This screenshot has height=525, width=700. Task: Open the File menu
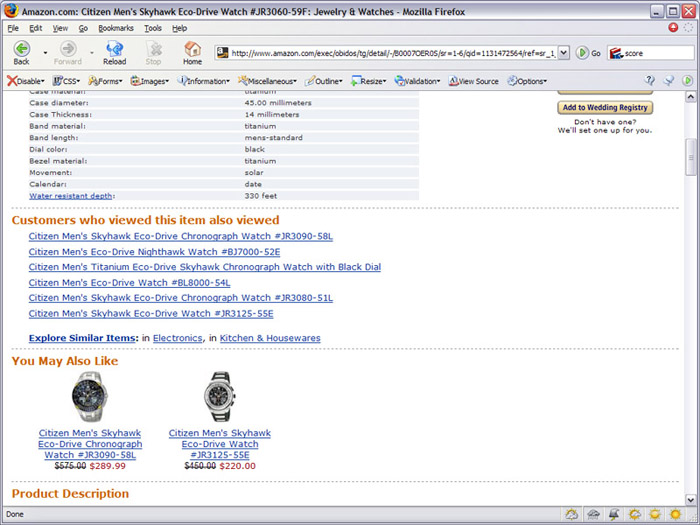[13, 28]
